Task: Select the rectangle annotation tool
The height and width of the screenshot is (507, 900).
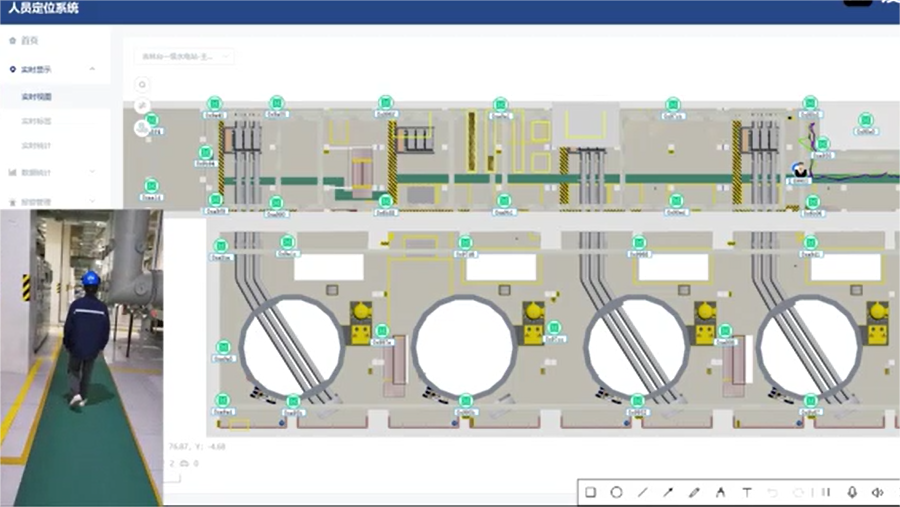Action: tap(590, 492)
